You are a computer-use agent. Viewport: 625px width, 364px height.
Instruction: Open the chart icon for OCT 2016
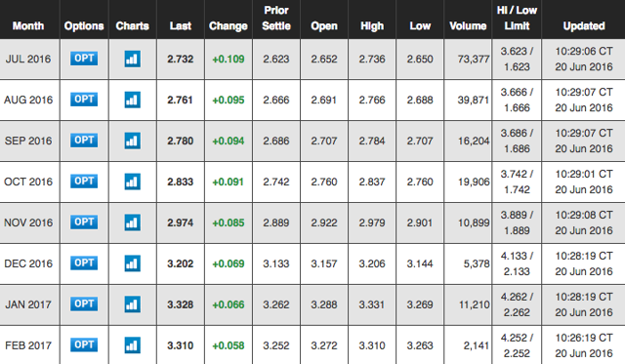(133, 182)
